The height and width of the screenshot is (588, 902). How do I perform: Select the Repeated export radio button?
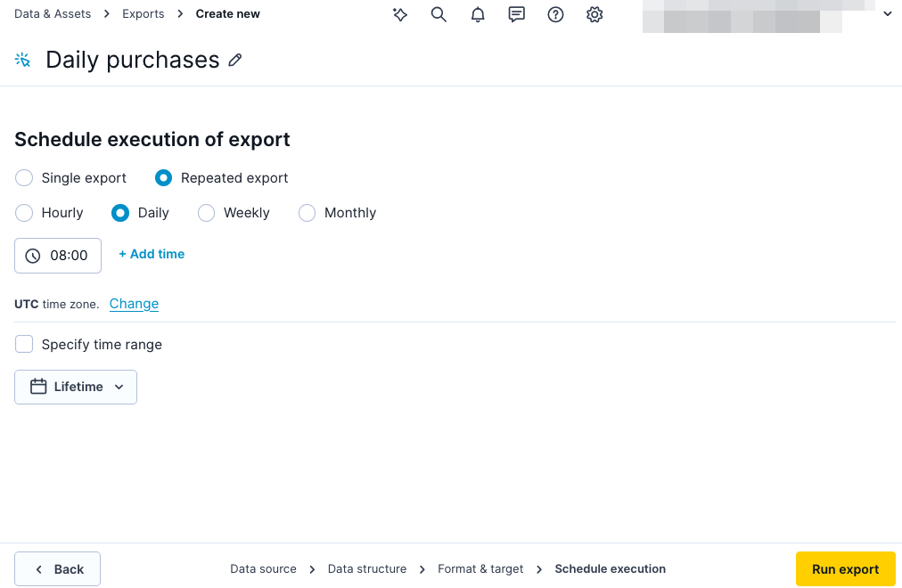tap(163, 178)
